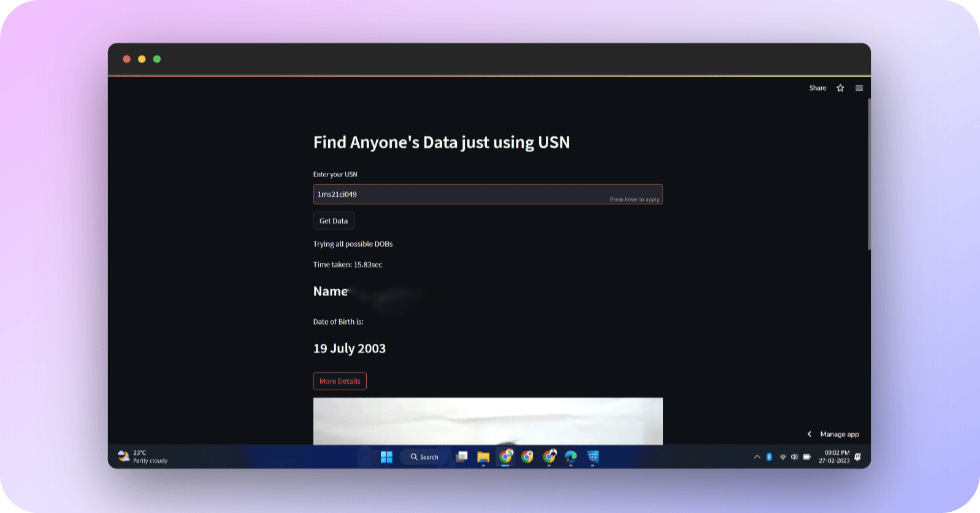
Task: Click the More Details button
Action: point(340,381)
